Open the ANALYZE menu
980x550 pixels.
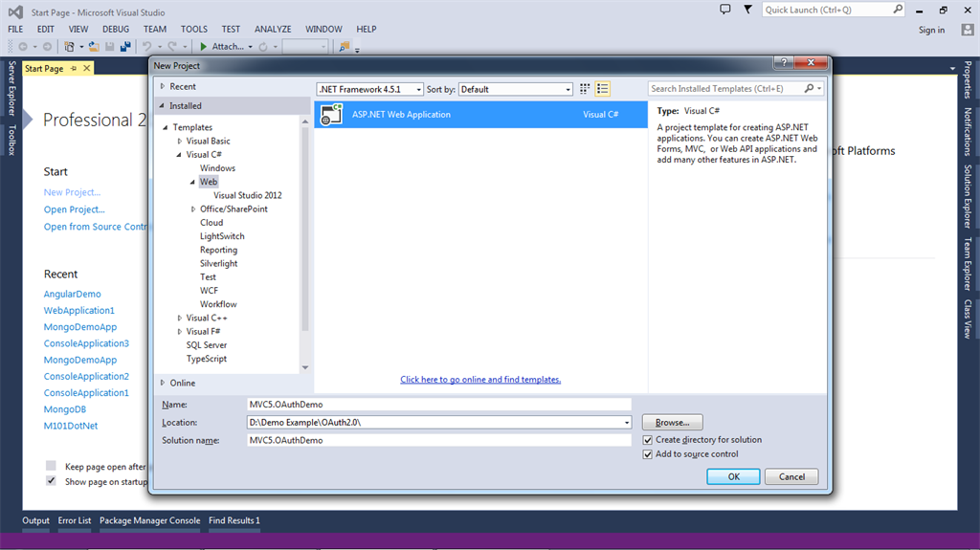(273, 29)
